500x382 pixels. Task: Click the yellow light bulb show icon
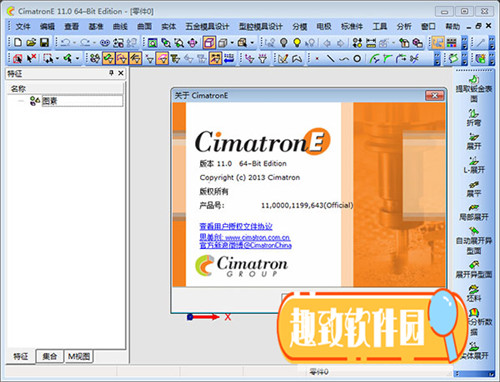(297, 42)
